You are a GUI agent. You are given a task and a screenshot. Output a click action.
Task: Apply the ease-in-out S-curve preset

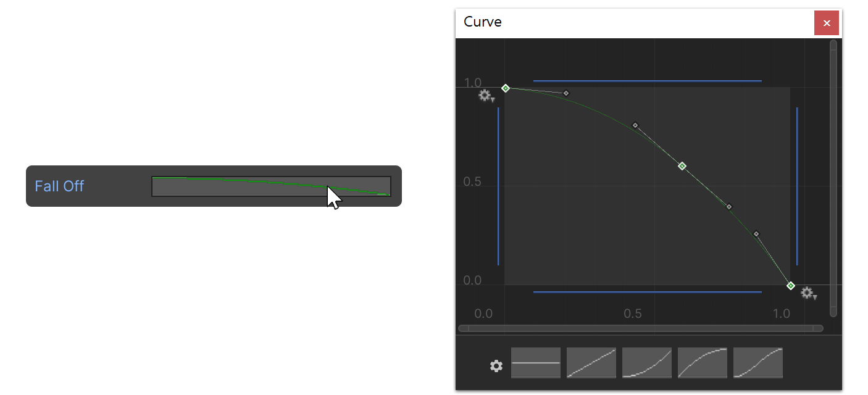point(758,363)
